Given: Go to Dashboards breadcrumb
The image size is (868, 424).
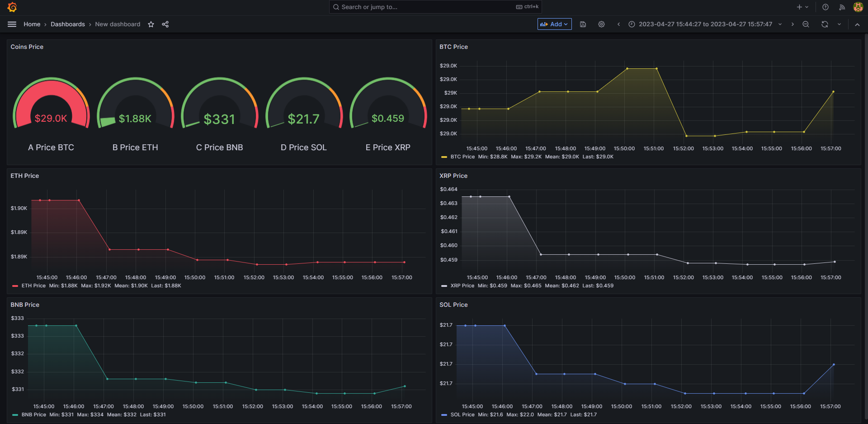Looking at the screenshot, I should pos(68,24).
